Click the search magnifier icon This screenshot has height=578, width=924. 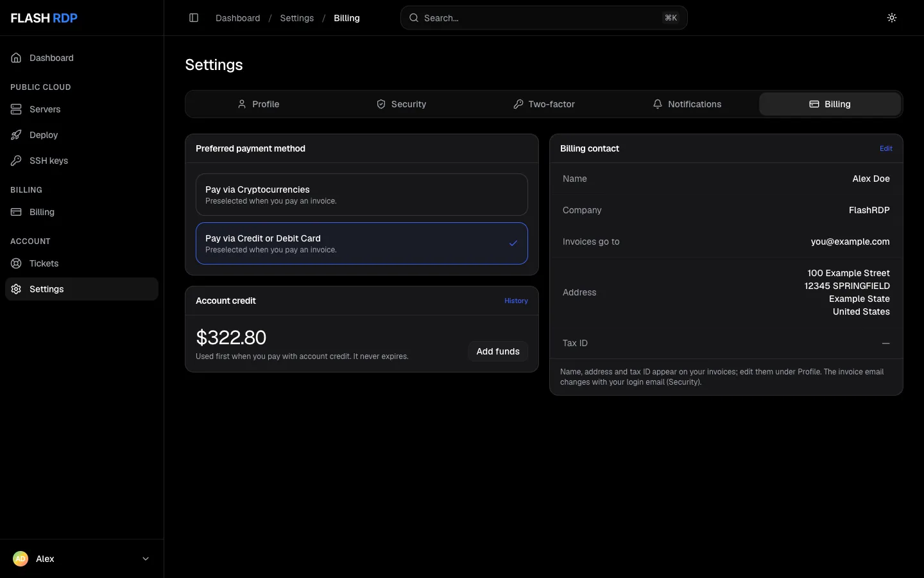click(x=414, y=18)
